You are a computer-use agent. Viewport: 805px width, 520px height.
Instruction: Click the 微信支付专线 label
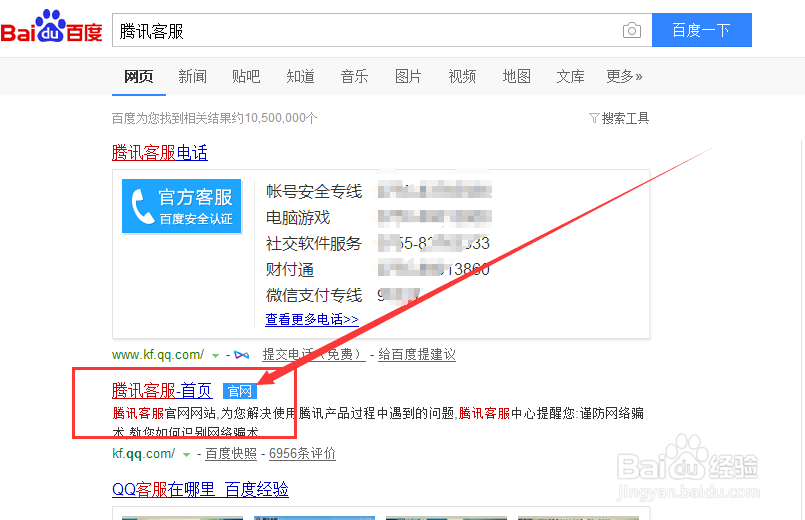click(314, 295)
